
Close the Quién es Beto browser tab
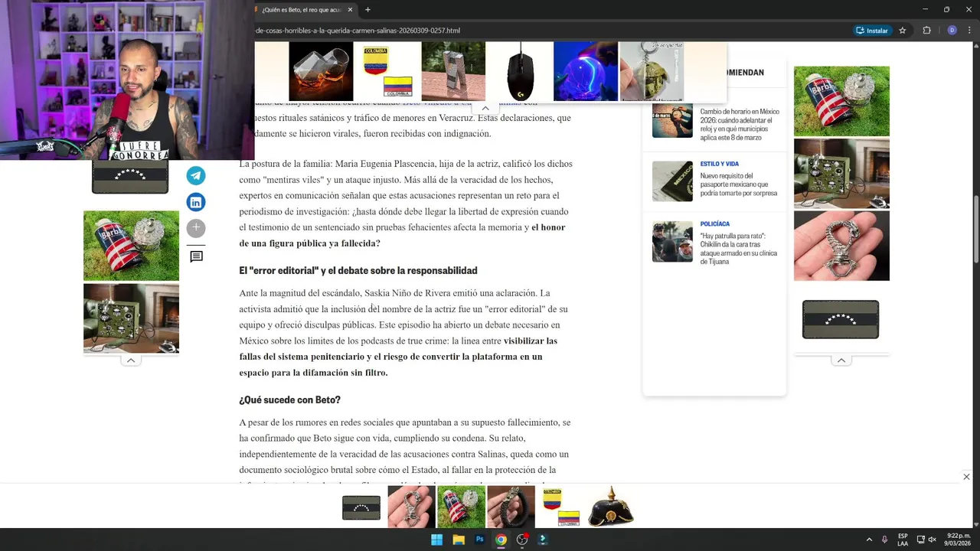(350, 10)
